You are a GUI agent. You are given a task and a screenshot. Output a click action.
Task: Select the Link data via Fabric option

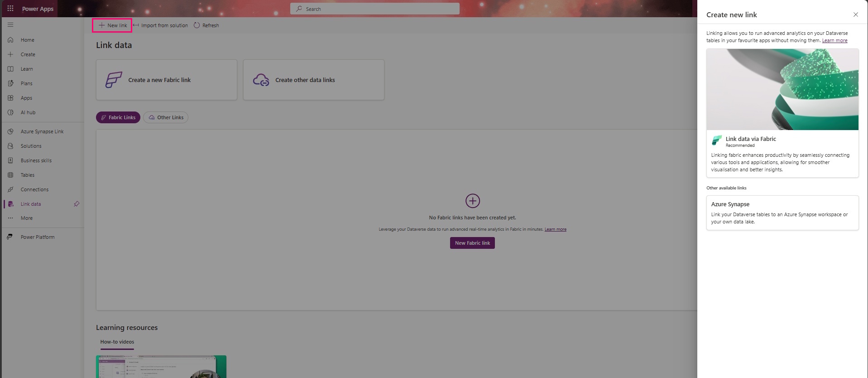[x=782, y=113]
